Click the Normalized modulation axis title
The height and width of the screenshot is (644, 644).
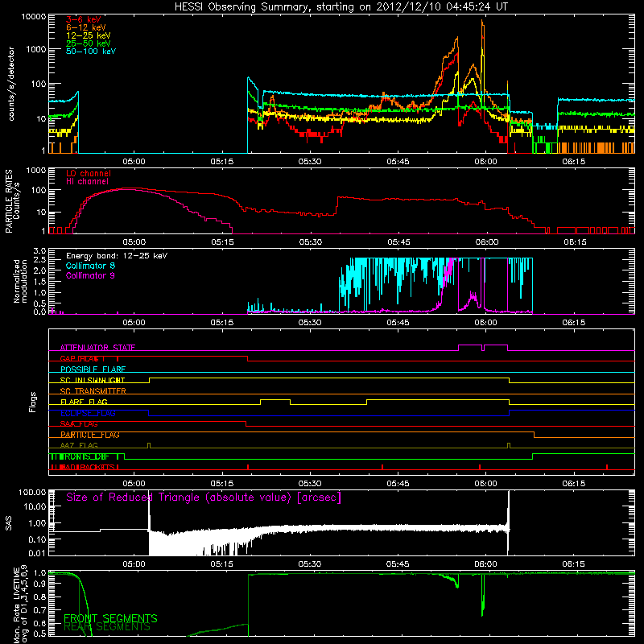(x=20, y=281)
